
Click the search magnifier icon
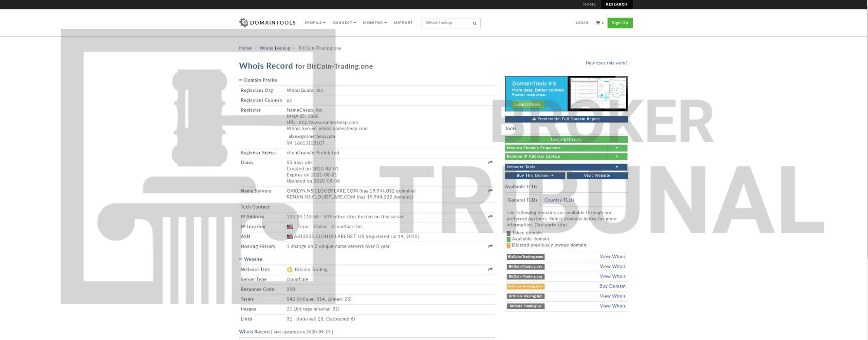[x=475, y=23]
